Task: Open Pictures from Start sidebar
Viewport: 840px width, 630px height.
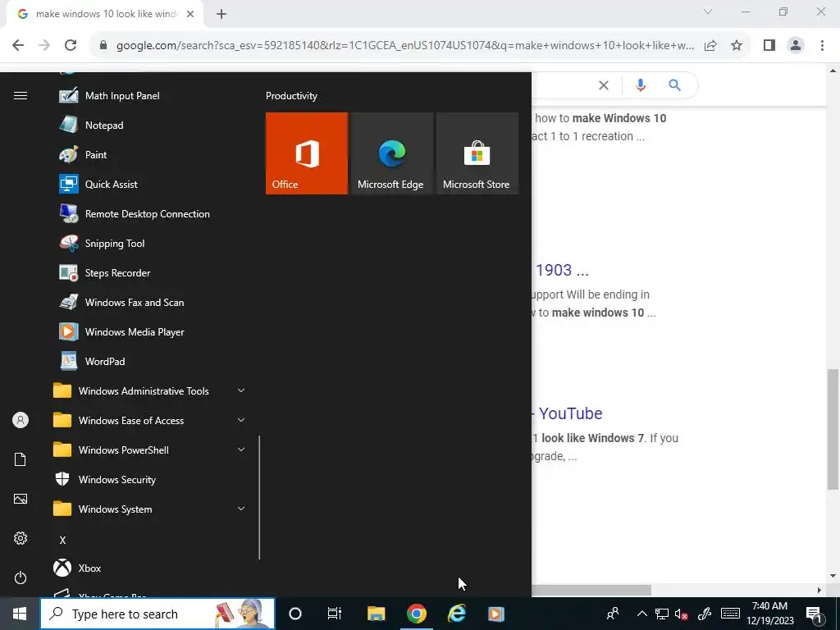Action: 21,499
